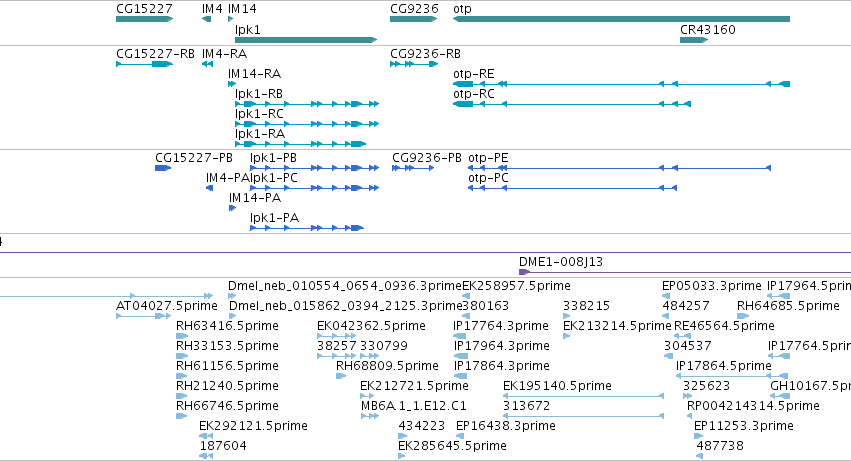Click the EK258957.5prime EST label
Screen dimensions: 851x461
click(516, 286)
